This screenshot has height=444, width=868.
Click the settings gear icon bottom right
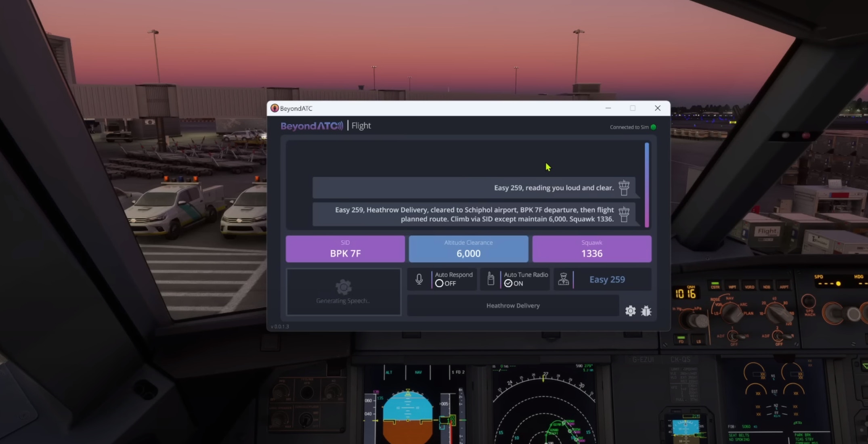[x=630, y=311]
